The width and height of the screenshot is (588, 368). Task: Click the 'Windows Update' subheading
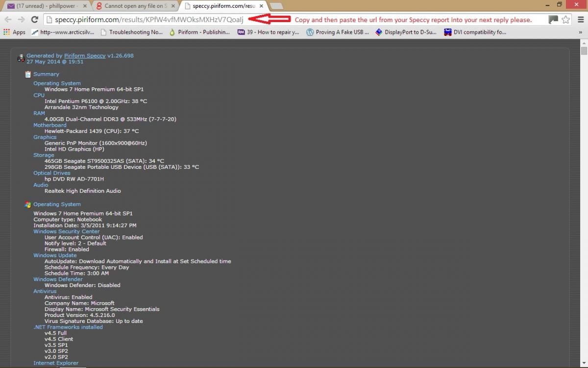coord(55,255)
